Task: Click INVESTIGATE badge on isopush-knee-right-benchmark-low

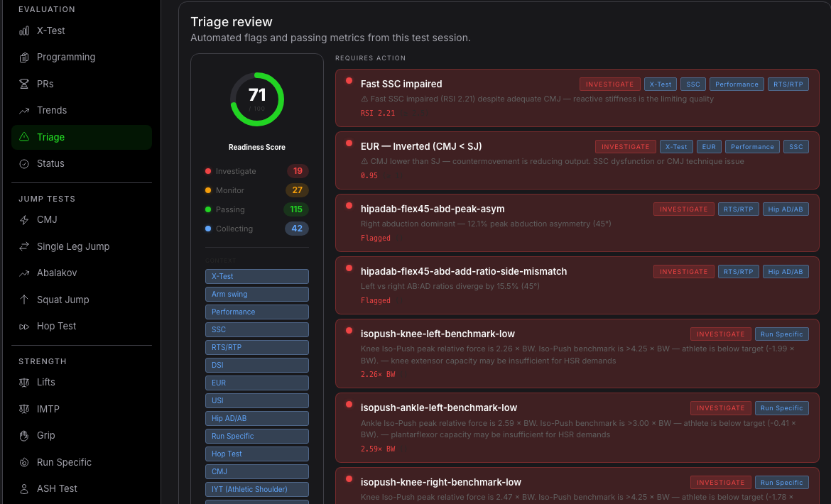Action: tap(721, 482)
